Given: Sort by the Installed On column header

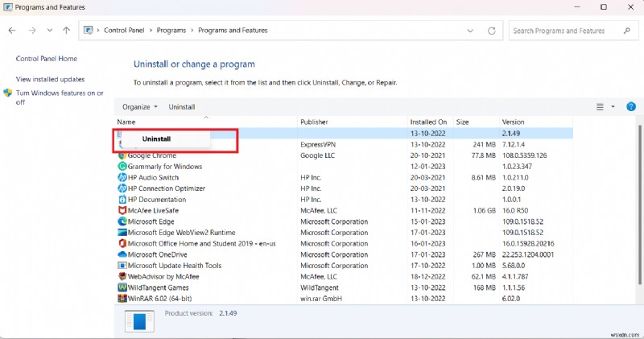Looking at the screenshot, I should pos(430,122).
